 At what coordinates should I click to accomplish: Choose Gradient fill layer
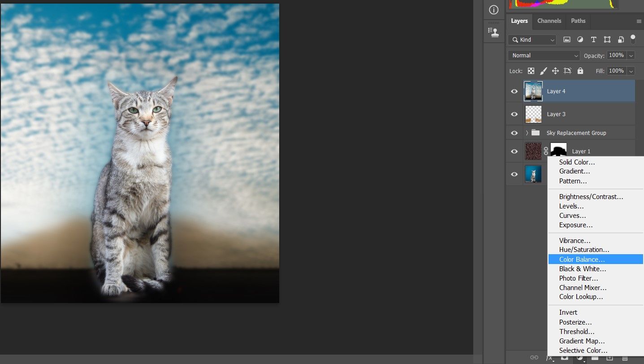point(596,171)
